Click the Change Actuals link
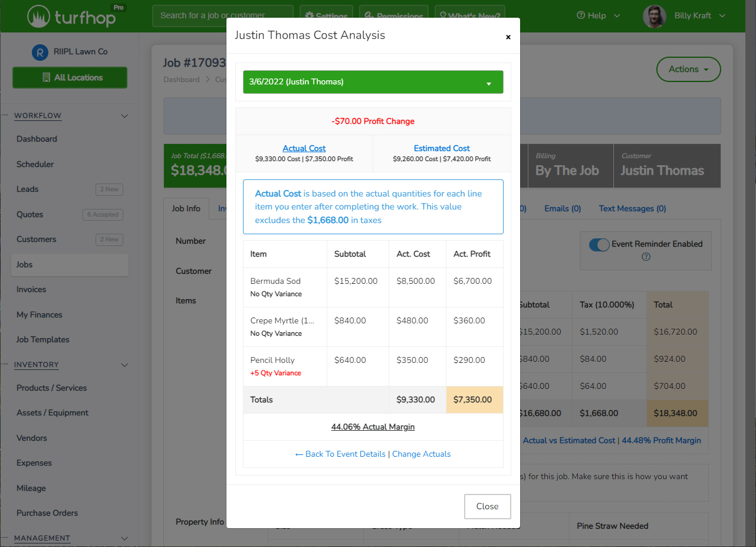 [421, 454]
